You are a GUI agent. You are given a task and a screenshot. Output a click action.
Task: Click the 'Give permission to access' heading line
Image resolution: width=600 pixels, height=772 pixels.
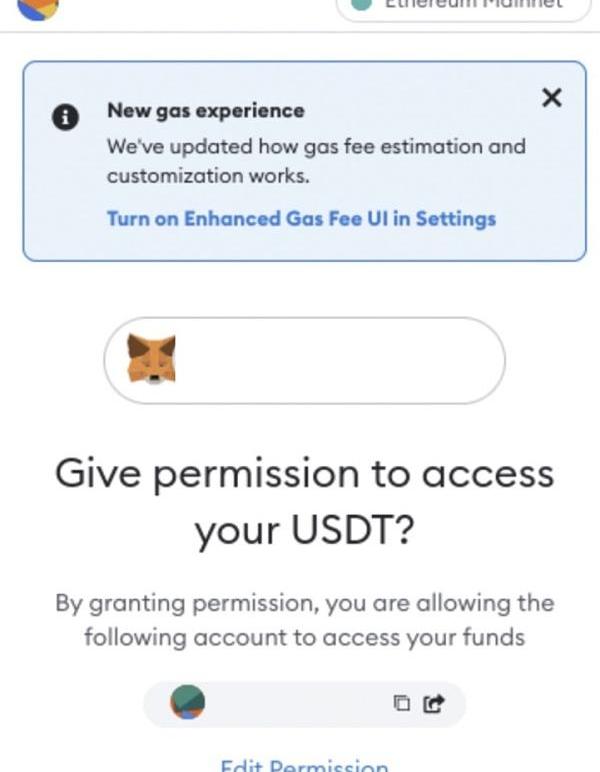(304, 475)
